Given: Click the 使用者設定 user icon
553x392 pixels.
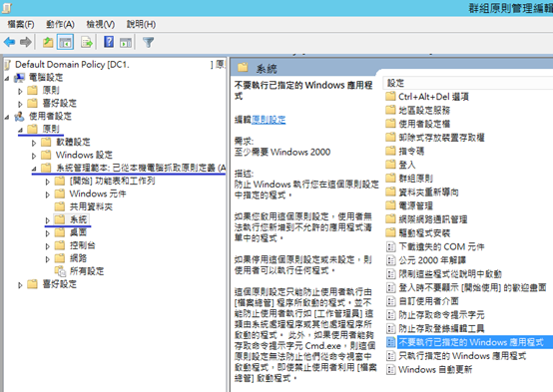Looking at the screenshot, I should (x=19, y=117).
